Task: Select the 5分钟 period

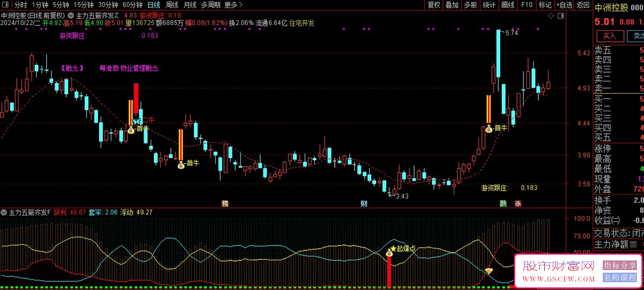Action: (61, 5)
